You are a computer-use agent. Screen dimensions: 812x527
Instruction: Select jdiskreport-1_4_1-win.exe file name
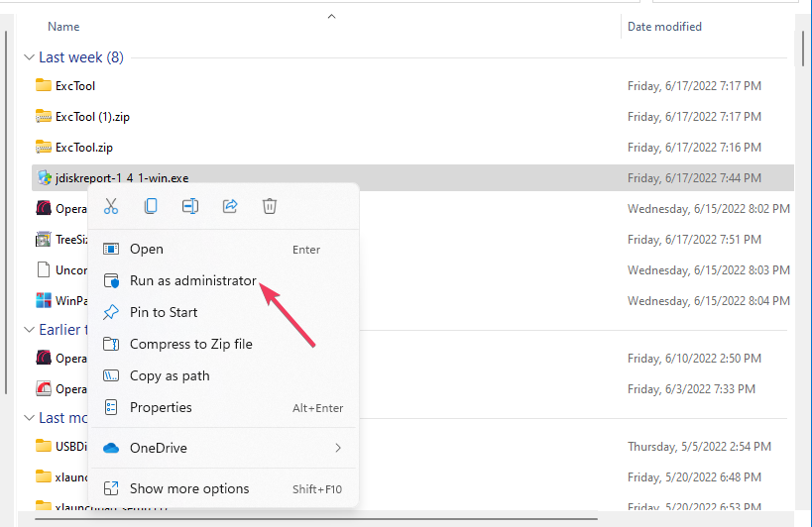122,178
